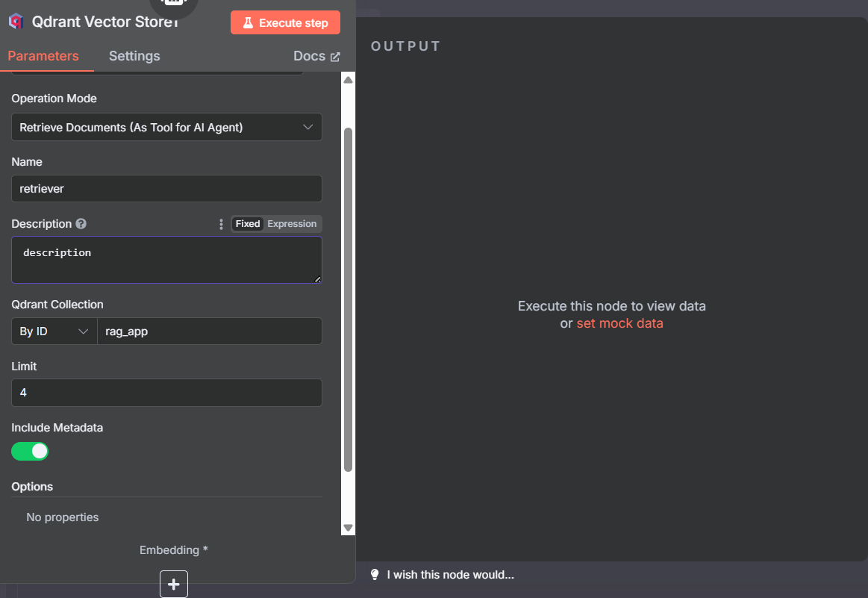
Task: Click 'I wish this node would...' feedback link
Action: (x=451, y=575)
